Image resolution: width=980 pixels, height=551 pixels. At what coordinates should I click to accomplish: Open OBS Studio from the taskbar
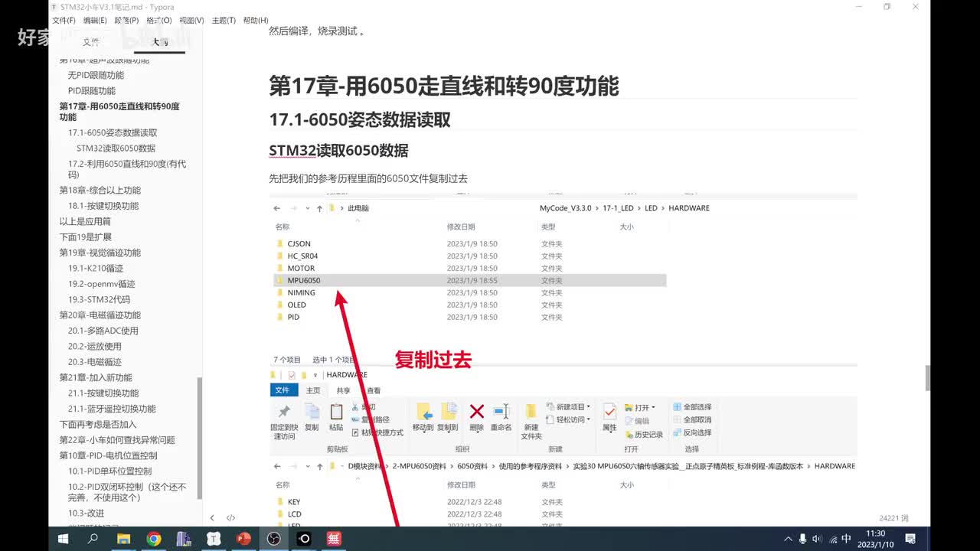point(274,539)
